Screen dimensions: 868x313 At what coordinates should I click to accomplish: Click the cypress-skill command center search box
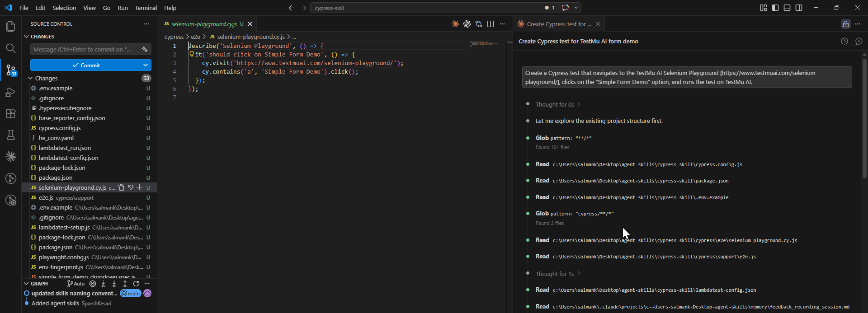click(425, 8)
